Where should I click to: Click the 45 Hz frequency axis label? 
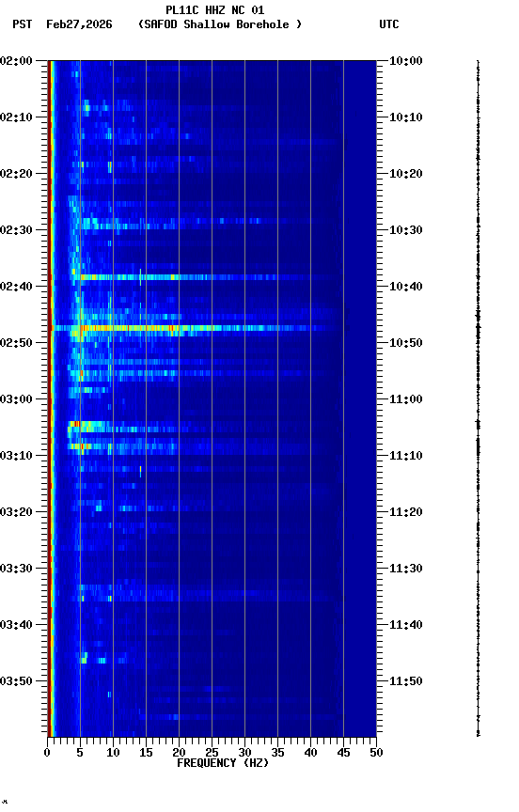pos(343,753)
